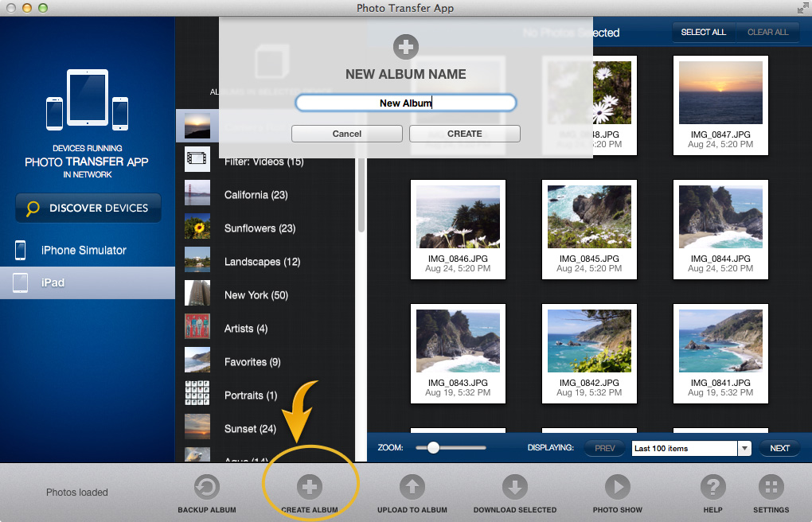Open the Settings grid icon
The width and height of the screenshot is (812, 522).
771,487
